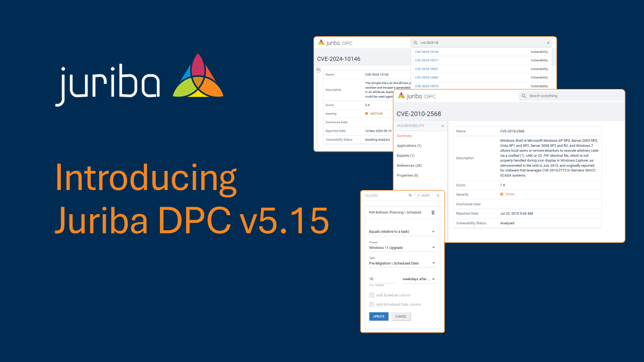Open Applications (1) in Vulnerability panel
Image resolution: width=644 pixels, height=362 pixels.
(x=409, y=146)
